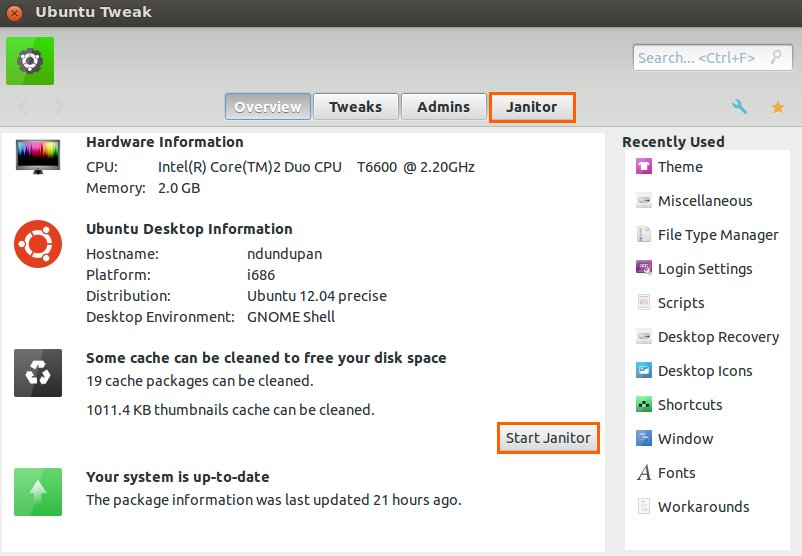Click the Ubuntu Tweak green gear logo
Viewport: 802px width, 556px height.
click(x=30, y=61)
